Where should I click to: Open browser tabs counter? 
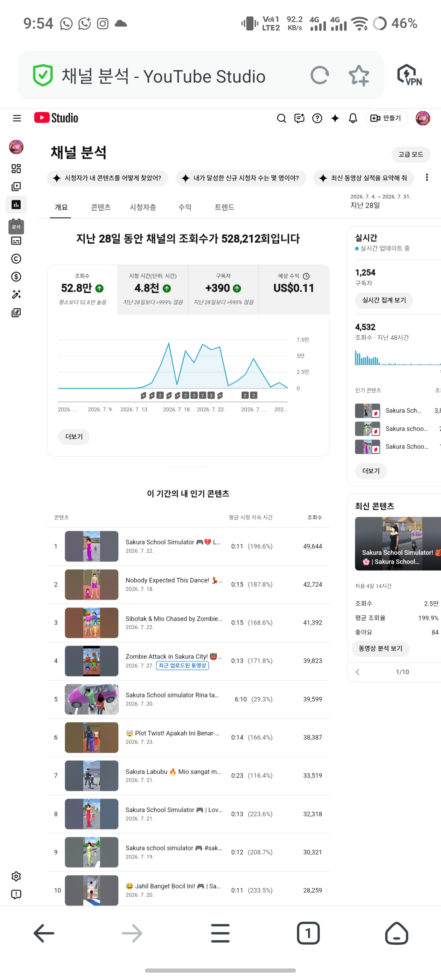point(308,933)
